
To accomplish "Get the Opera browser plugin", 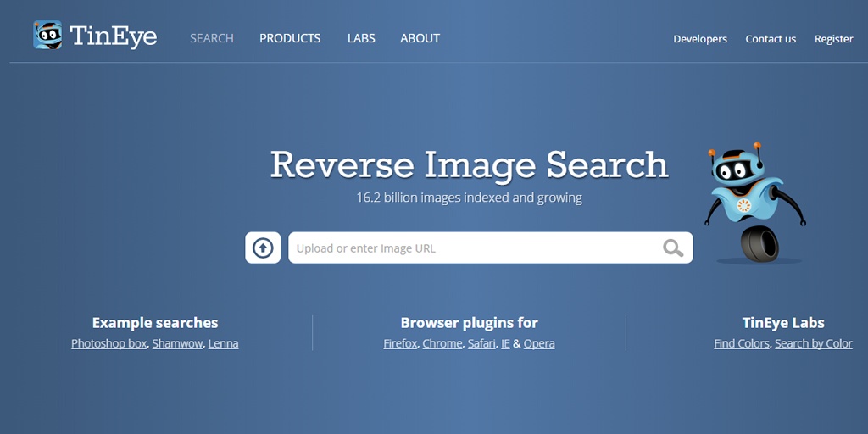I will pyautogui.click(x=539, y=343).
